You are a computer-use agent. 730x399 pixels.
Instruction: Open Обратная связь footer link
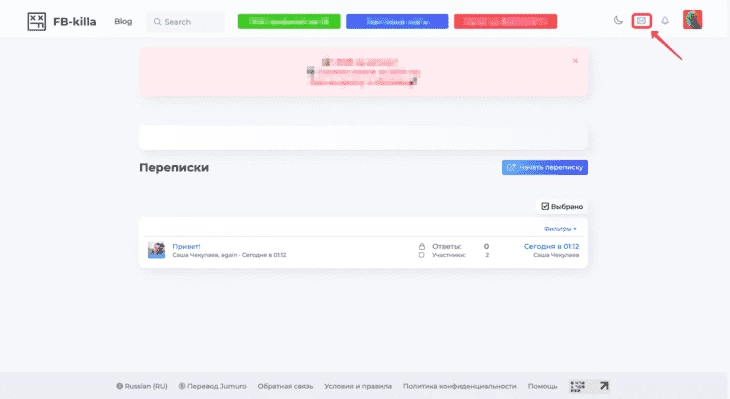tap(285, 386)
